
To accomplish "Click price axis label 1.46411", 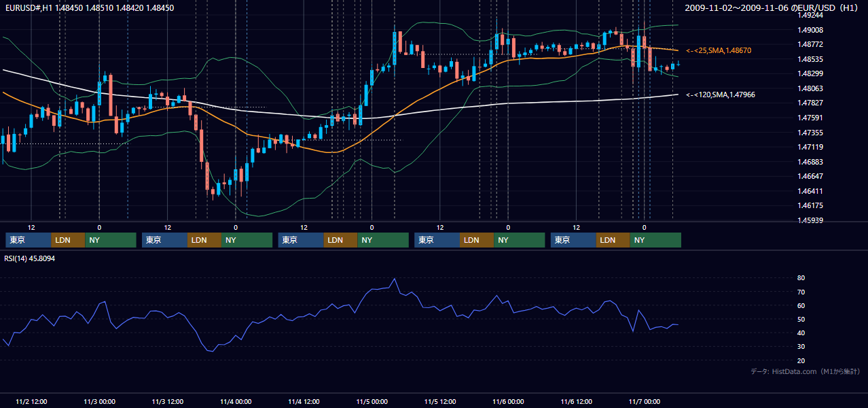I will coord(810,191).
